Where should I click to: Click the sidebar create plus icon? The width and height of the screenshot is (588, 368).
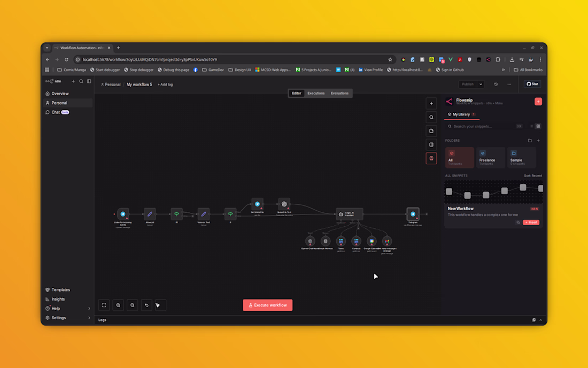pos(73,81)
